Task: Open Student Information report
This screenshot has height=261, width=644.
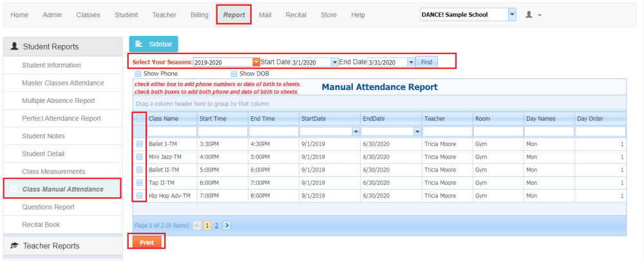Action: click(x=62, y=65)
